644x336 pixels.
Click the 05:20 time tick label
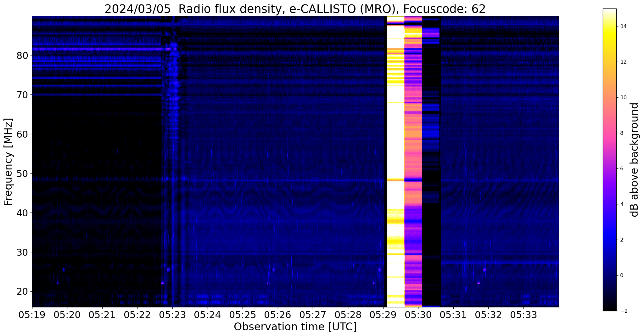(x=67, y=315)
